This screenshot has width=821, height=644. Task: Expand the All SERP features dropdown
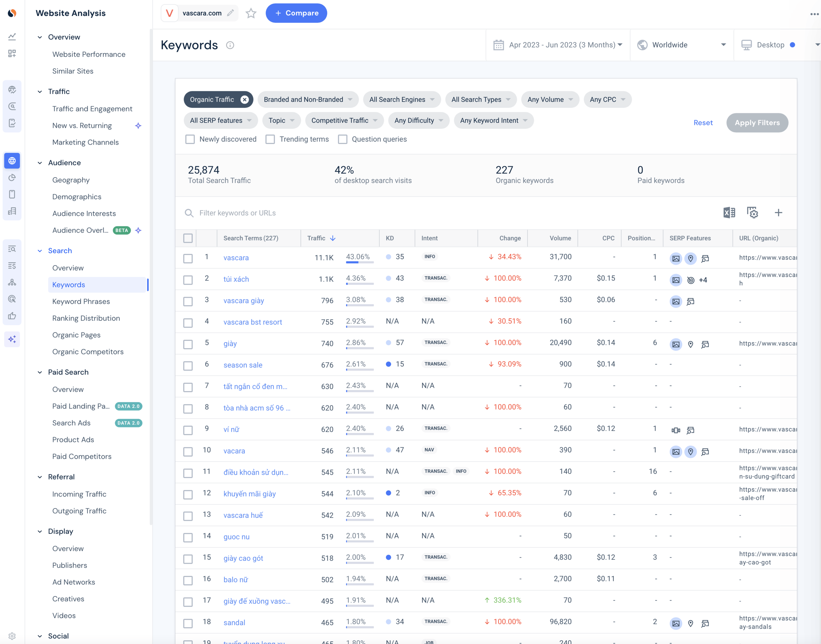pyautogui.click(x=221, y=121)
